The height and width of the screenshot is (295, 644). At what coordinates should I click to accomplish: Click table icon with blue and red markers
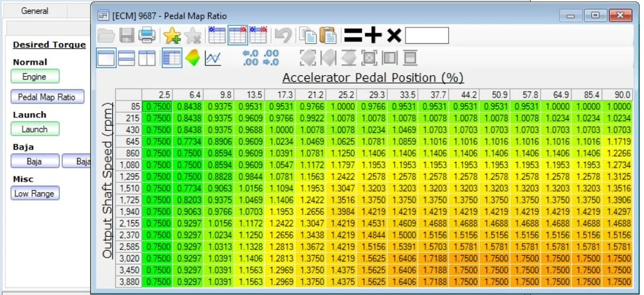click(258, 35)
